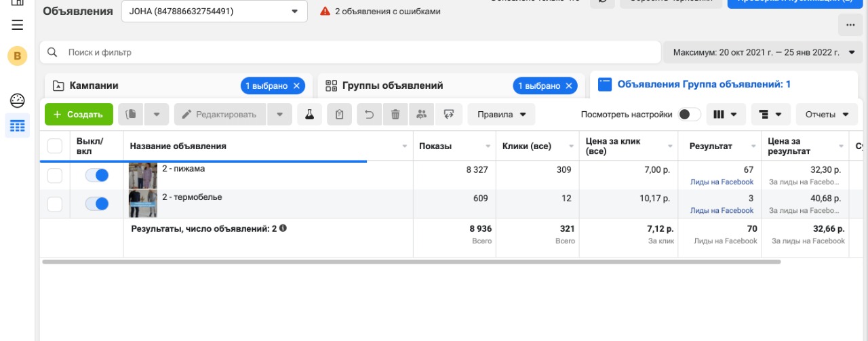
Task: Click the 'Редактировать' button
Action: pyautogui.click(x=220, y=115)
